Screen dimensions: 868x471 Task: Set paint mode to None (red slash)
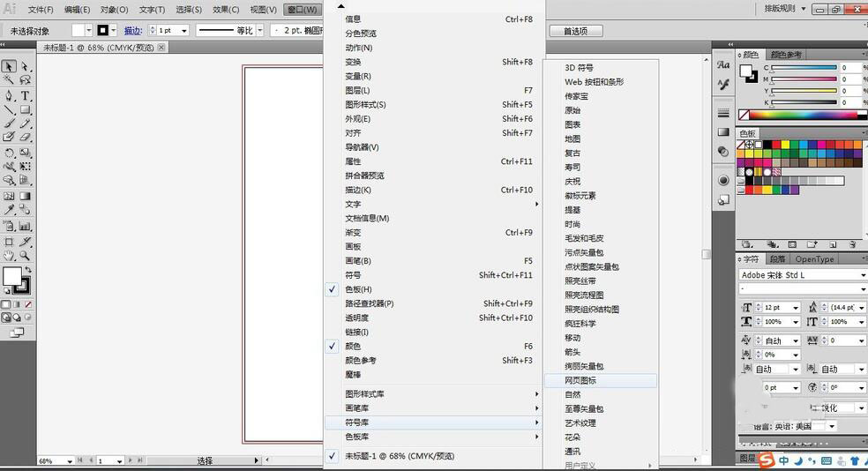tap(27, 304)
